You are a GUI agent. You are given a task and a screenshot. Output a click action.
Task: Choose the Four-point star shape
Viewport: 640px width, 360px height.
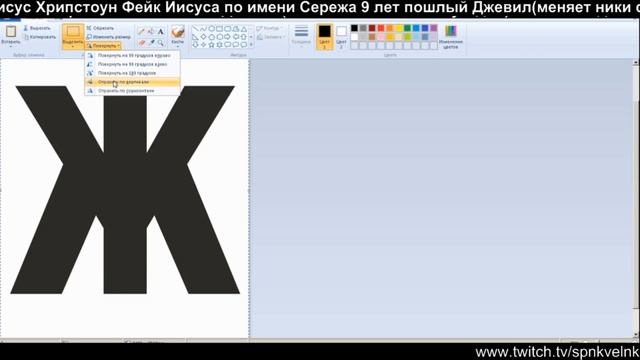point(204,45)
